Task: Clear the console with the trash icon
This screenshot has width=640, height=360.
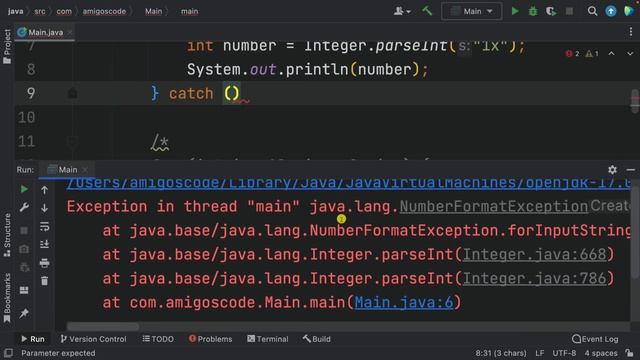Action: (44, 281)
